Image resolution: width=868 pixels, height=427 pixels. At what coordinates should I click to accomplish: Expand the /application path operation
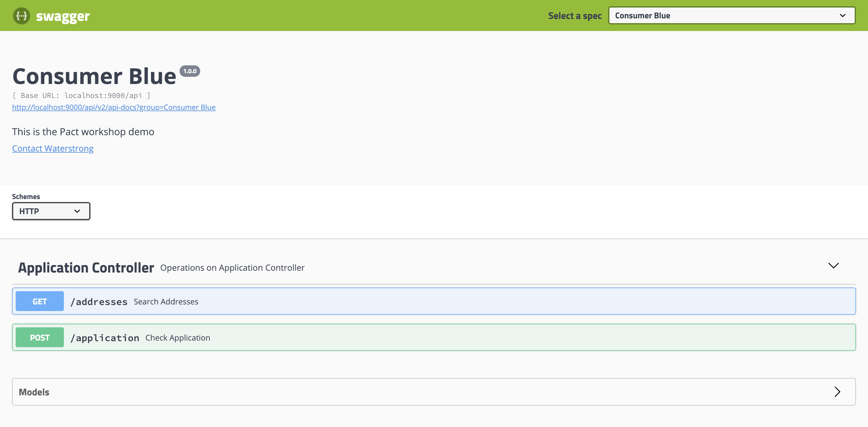pyautogui.click(x=105, y=338)
